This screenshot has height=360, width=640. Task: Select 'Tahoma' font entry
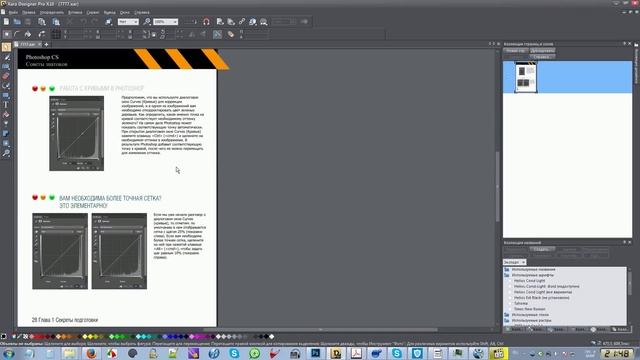coord(521,303)
